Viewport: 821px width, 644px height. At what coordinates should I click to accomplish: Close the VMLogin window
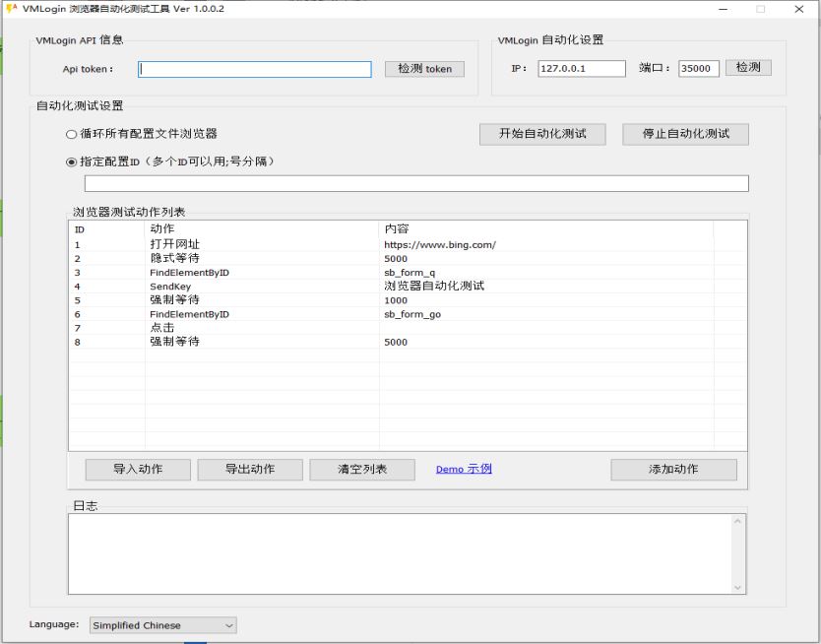coord(799,9)
